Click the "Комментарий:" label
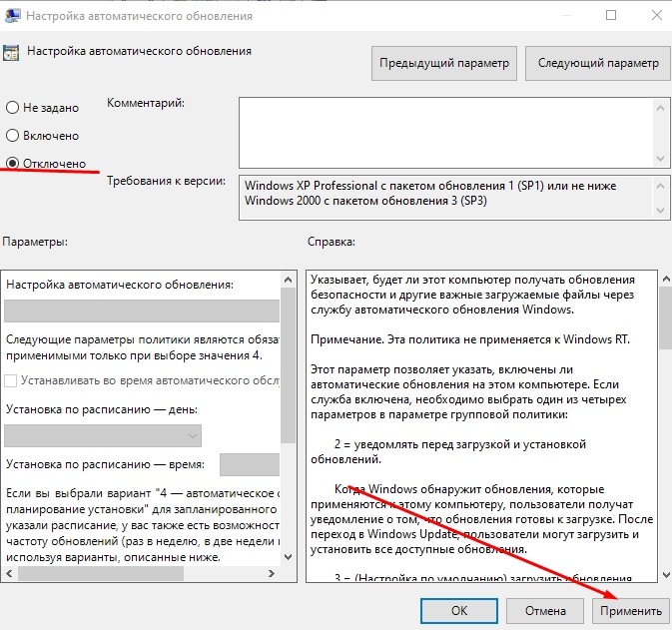 [146, 103]
